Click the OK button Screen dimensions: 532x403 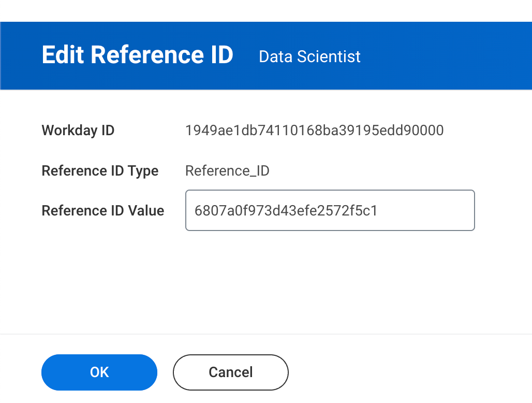pos(99,372)
